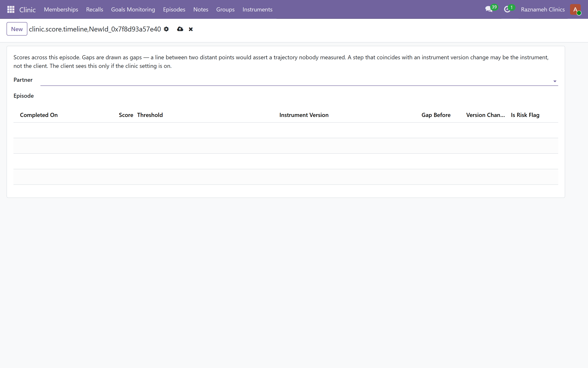Click the Episode field label

[23, 96]
